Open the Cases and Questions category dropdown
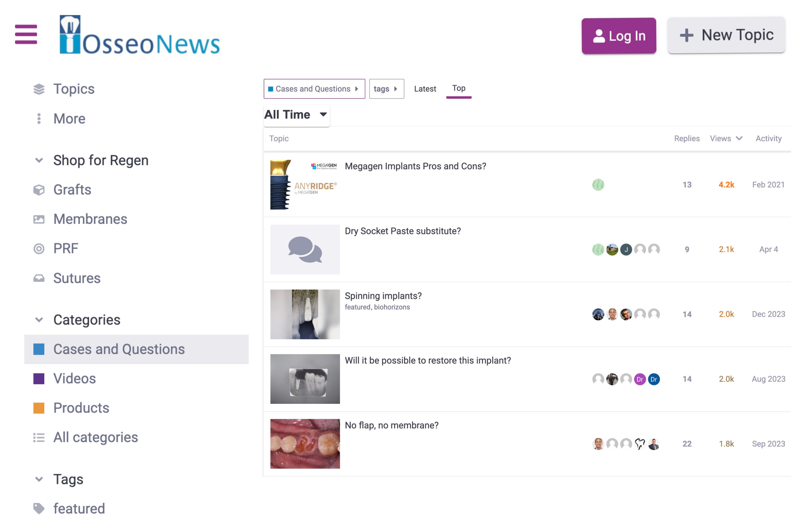Viewport: 812px width, 527px height. point(314,89)
